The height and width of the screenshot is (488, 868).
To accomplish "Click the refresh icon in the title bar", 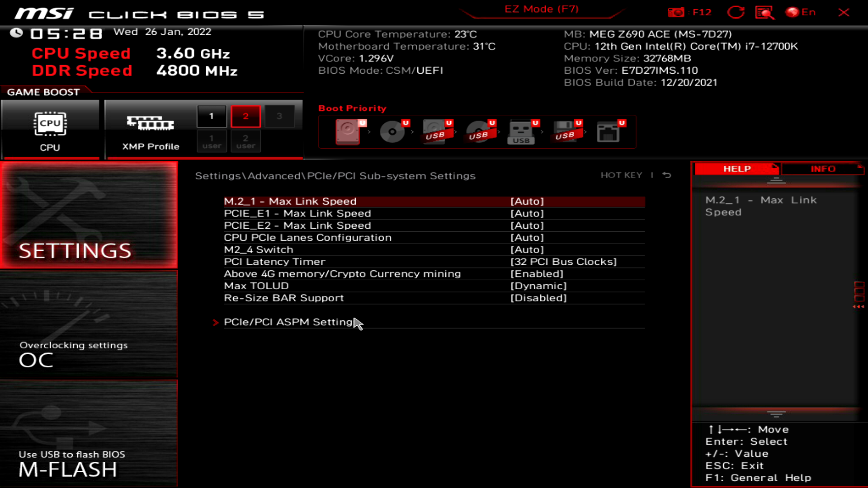I will click(736, 12).
